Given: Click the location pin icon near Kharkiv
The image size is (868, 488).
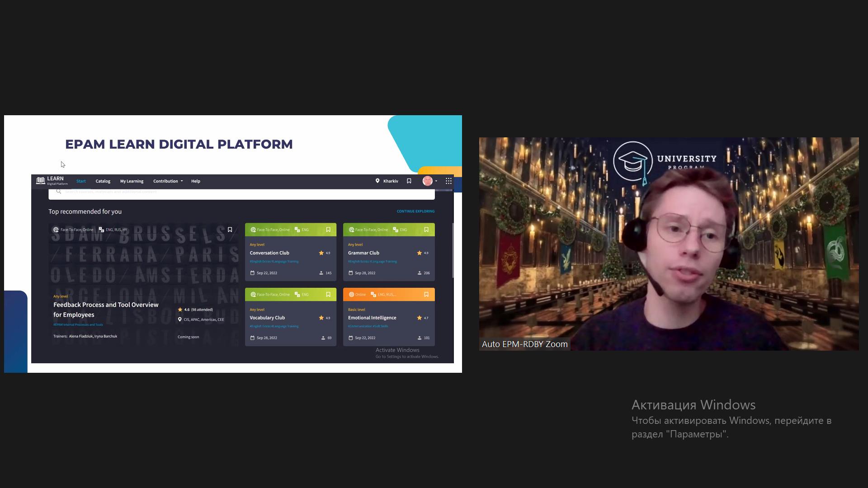Looking at the screenshot, I should click(377, 181).
